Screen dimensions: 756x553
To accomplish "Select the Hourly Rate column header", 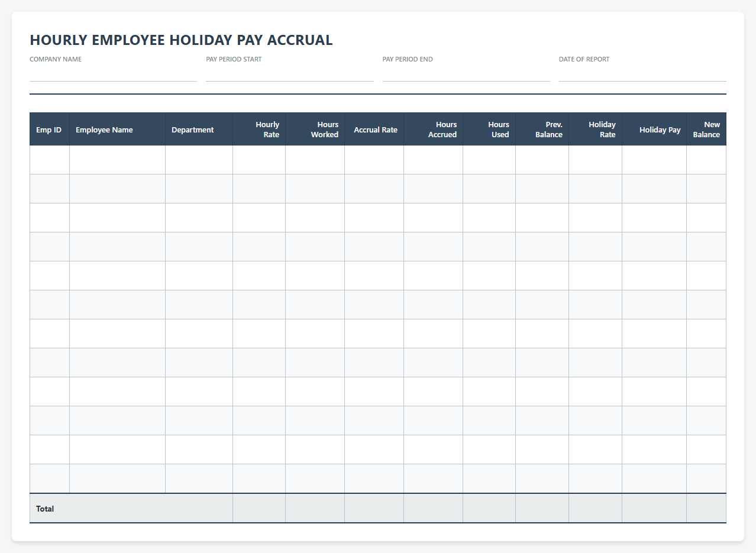I will [259, 130].
